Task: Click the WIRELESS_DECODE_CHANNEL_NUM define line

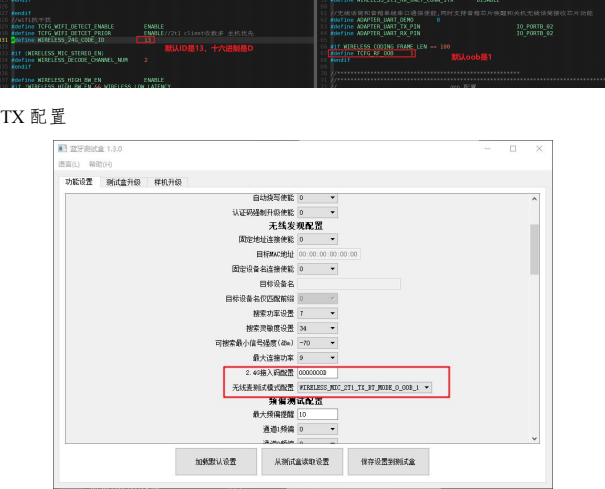Action: point(79,60)
